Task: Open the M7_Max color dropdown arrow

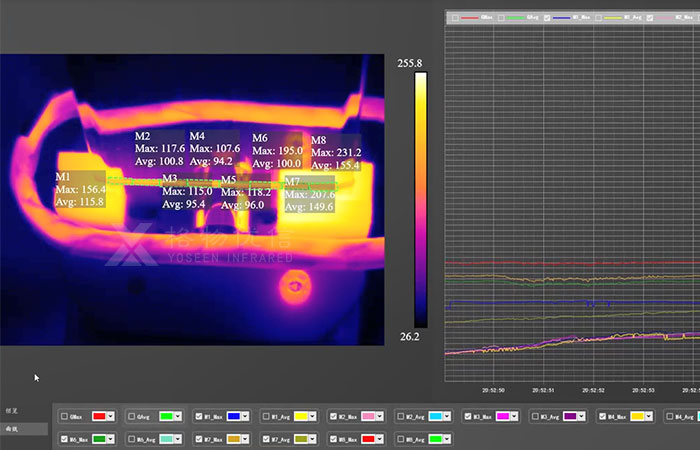Action: click(246, 438)
